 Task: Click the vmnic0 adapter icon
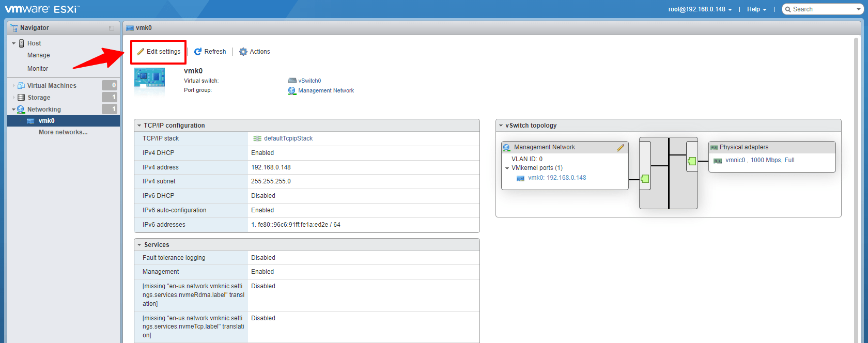[x=718, y=161]
